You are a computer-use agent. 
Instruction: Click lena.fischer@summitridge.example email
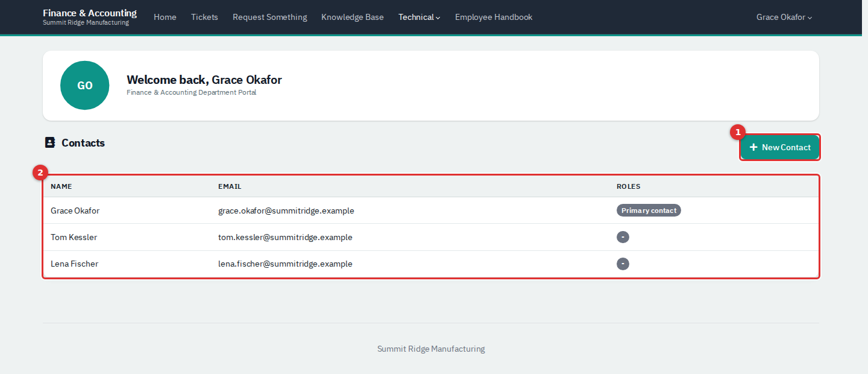point(285,264)
